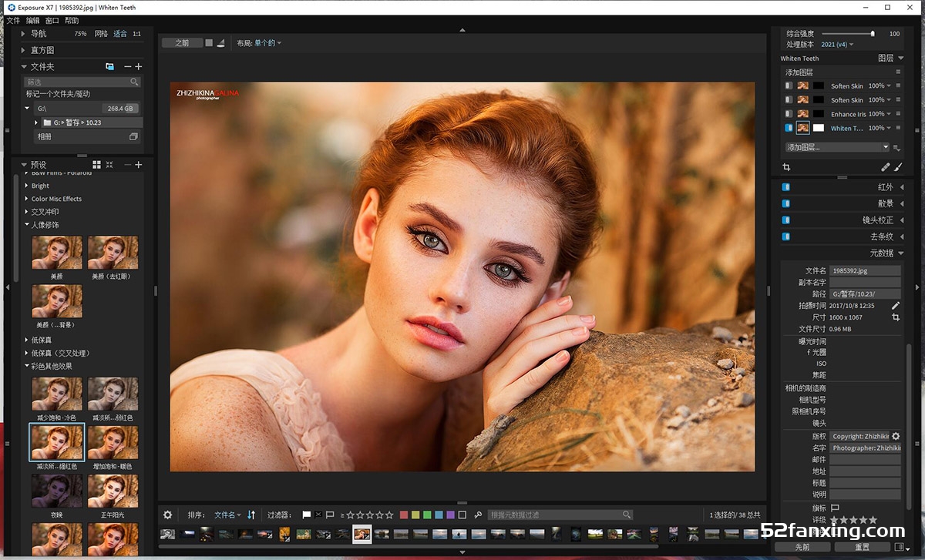This screenshot has width=925, height=560.
Task: Filter by the purple color label swatch
Action: (450, 515)
